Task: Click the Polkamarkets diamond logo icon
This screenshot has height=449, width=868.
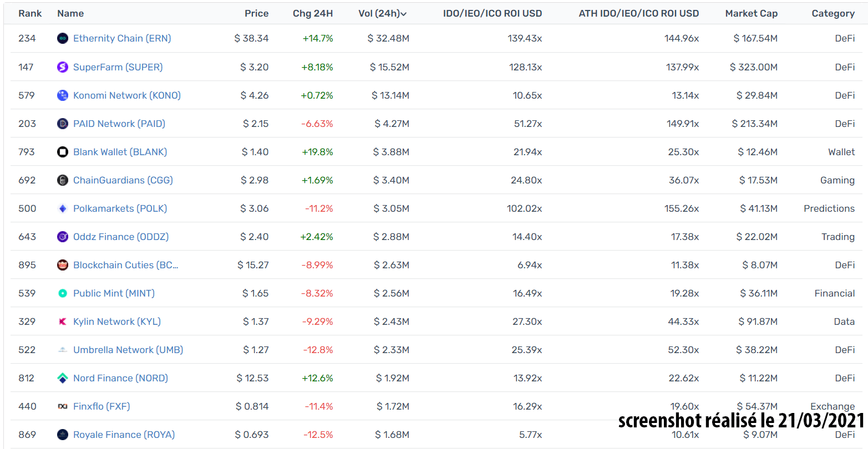Action: pos(63,208)
